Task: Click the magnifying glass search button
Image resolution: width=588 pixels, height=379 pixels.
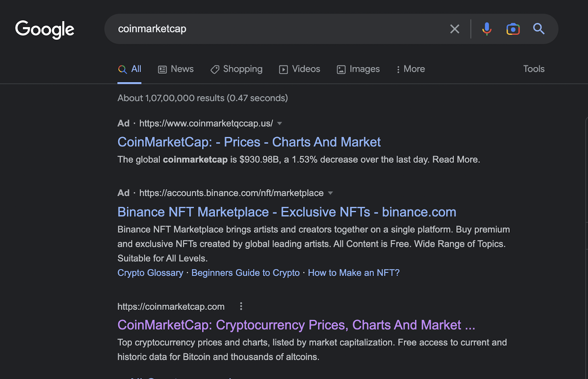Action: 538,29
